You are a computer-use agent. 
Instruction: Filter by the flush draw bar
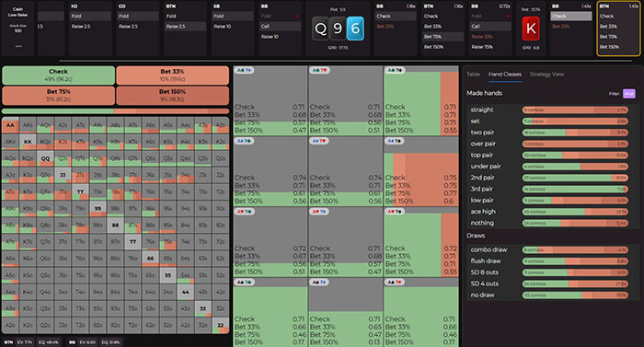coord(575,261)
